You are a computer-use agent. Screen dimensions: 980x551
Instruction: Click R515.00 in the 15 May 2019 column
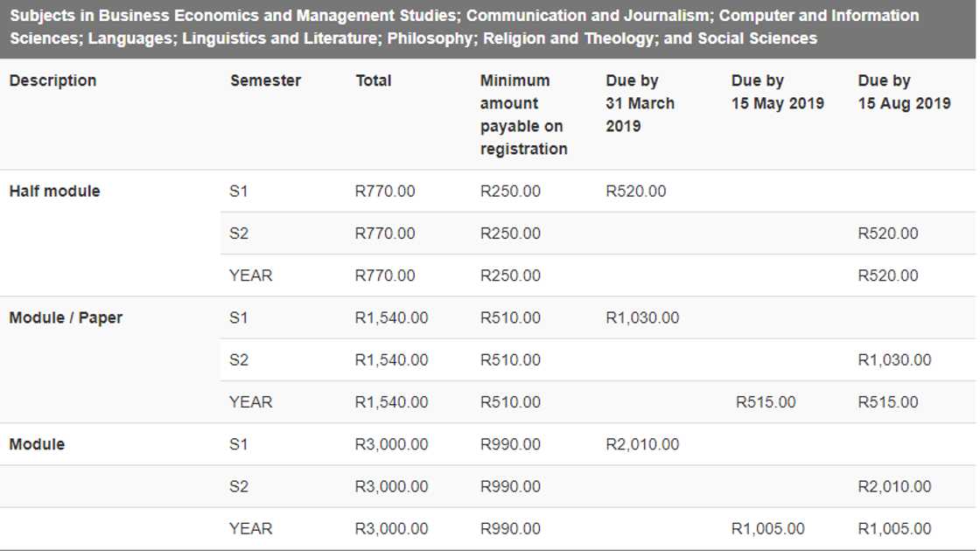click(x=766, y=402)
